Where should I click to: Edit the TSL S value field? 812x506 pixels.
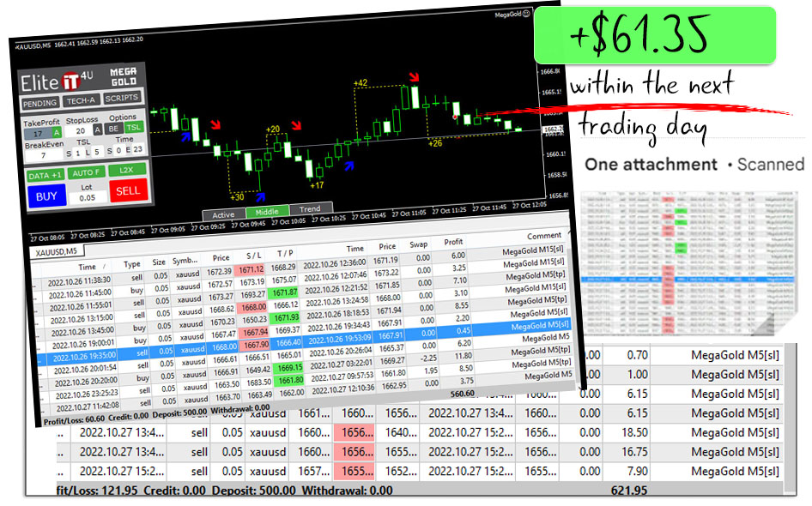(x=78, y=154)
